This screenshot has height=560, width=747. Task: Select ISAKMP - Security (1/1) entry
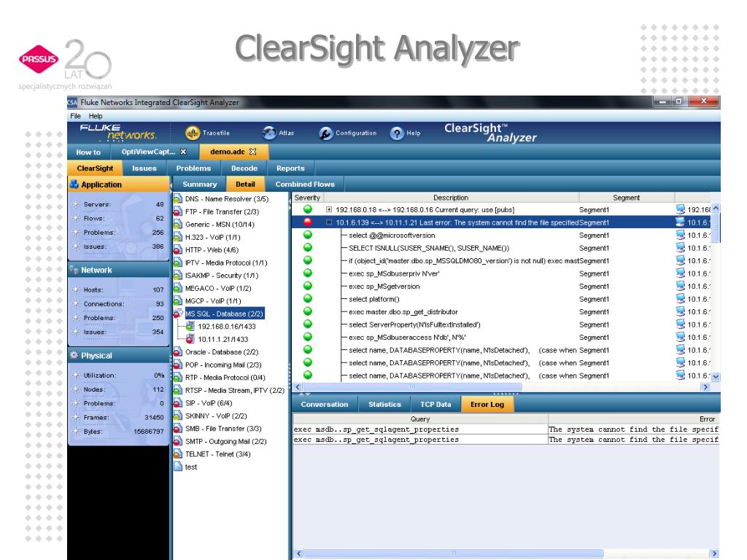point(222,275)
